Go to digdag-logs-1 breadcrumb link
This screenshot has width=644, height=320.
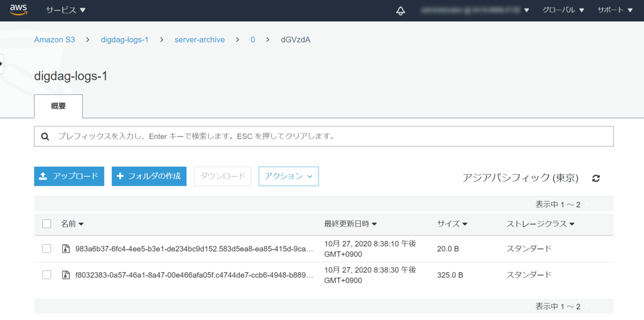(125, 40)
